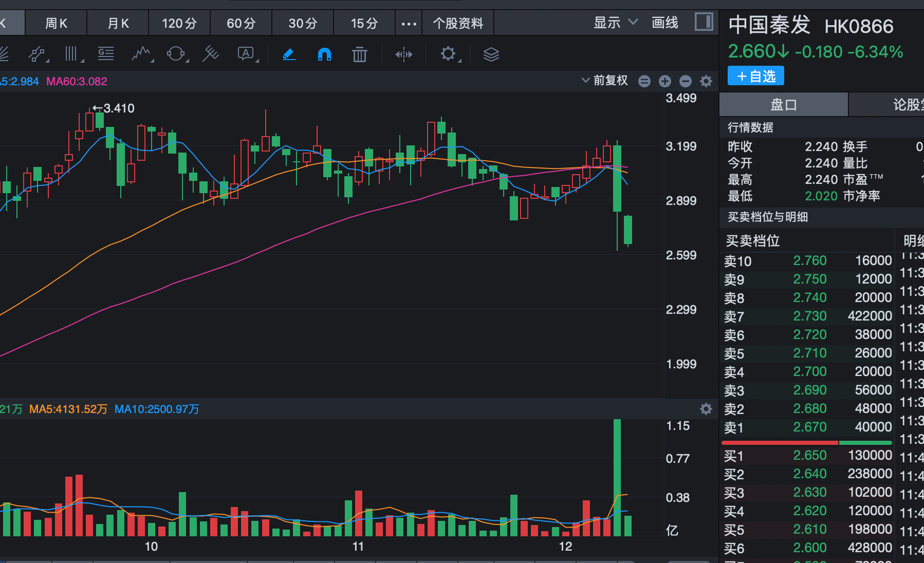924x563 pixels.
Task: Toggle the horizontal measure crosshair tool
Action: [x=404, y=54]
